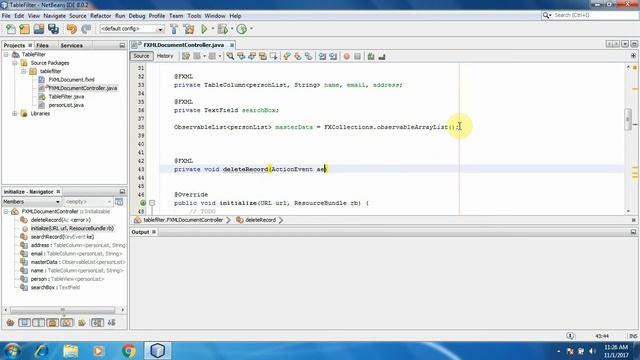
Task: Run the project with the green play icon
Action: tap(204, 29)
